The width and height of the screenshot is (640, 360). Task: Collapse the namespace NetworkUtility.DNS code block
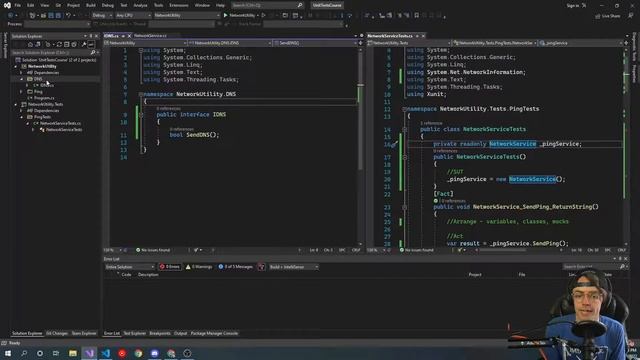pyautogui.click(x=141, y=94)
